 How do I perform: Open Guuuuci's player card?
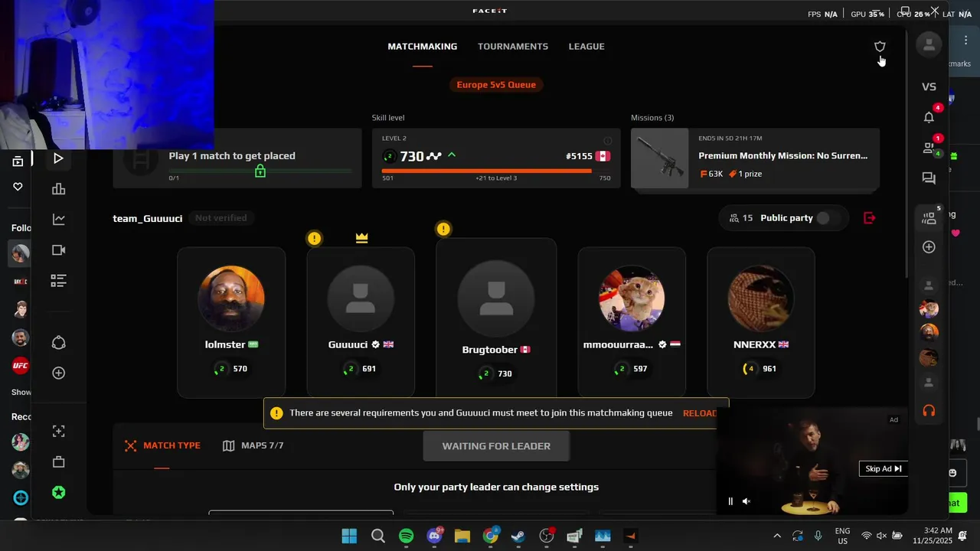point(361,322)
